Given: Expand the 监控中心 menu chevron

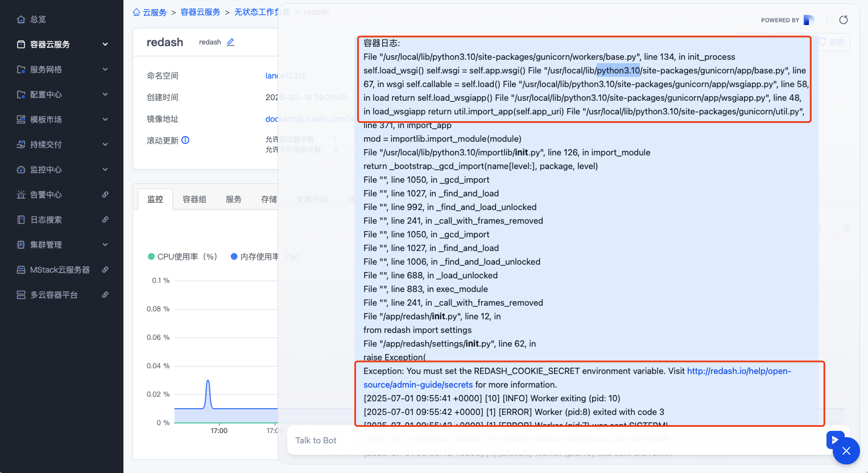Looking at the screenshot, I should (105, 170).
